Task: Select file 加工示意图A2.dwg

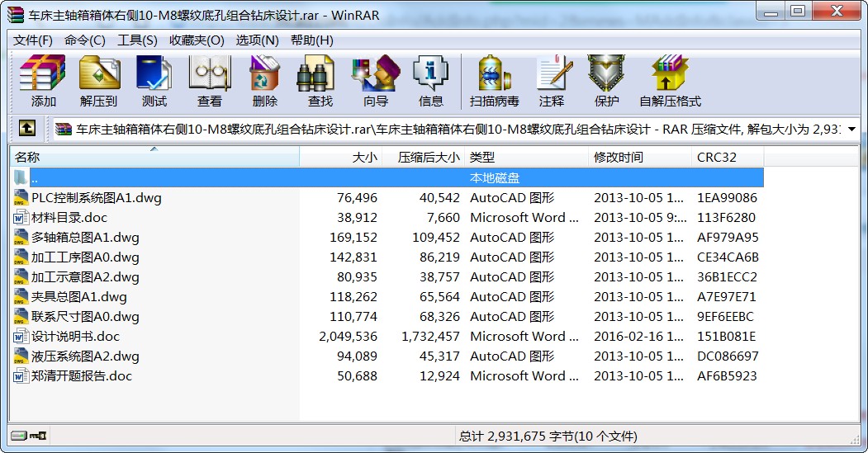Action: coord(85,277)
